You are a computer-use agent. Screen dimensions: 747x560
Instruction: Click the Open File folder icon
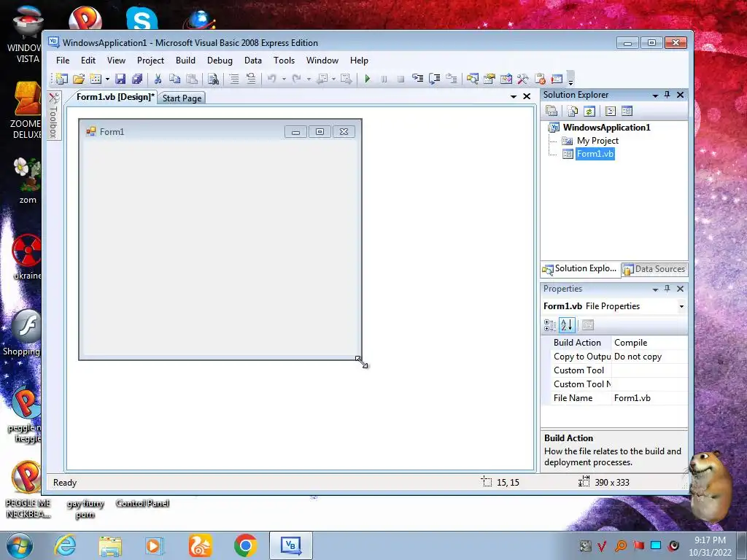coord(79,79)
